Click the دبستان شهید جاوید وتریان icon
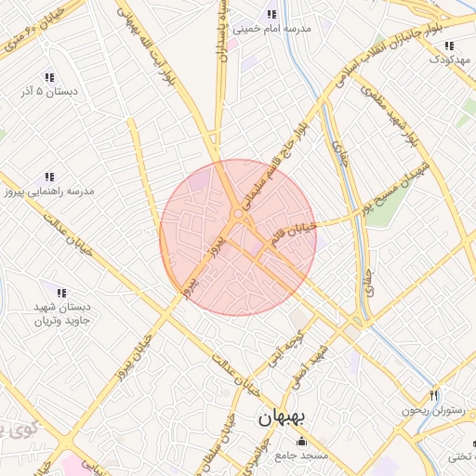 point(61,293)
